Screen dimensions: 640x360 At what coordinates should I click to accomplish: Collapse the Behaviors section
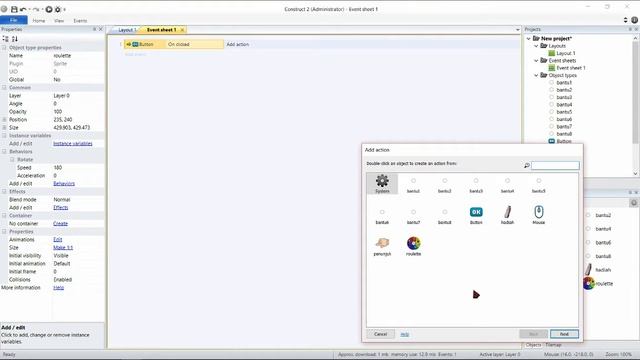pyautogui.click(x=4, y=151)
